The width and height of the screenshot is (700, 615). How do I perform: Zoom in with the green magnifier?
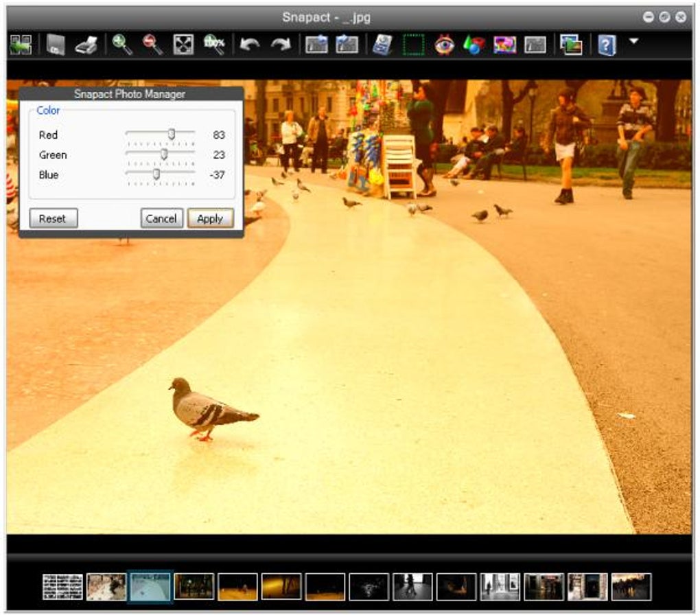coord(122,45)
